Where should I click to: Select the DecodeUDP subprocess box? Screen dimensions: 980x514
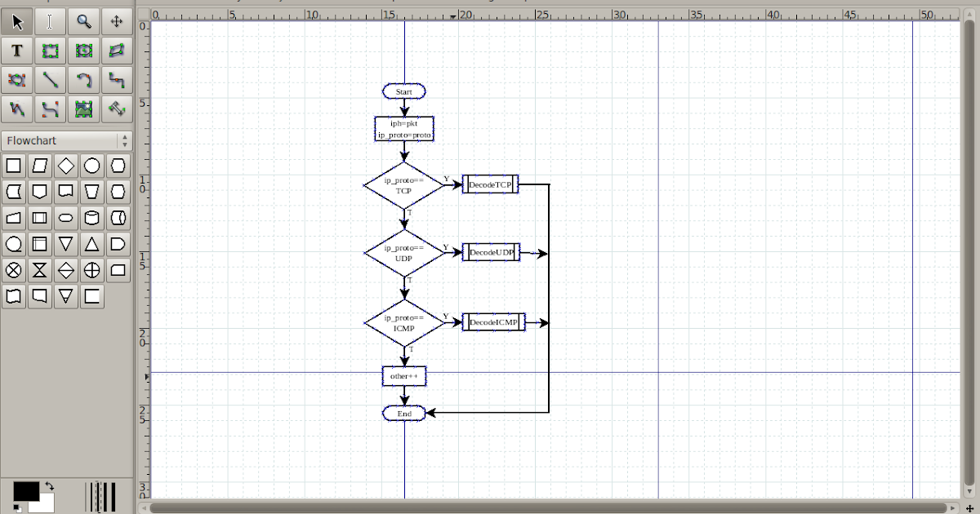tap(491, 253)
